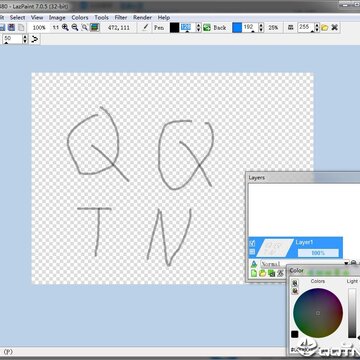Click the blue back color swatch
This screenshot has width=360, height=360.
[237, 28]
